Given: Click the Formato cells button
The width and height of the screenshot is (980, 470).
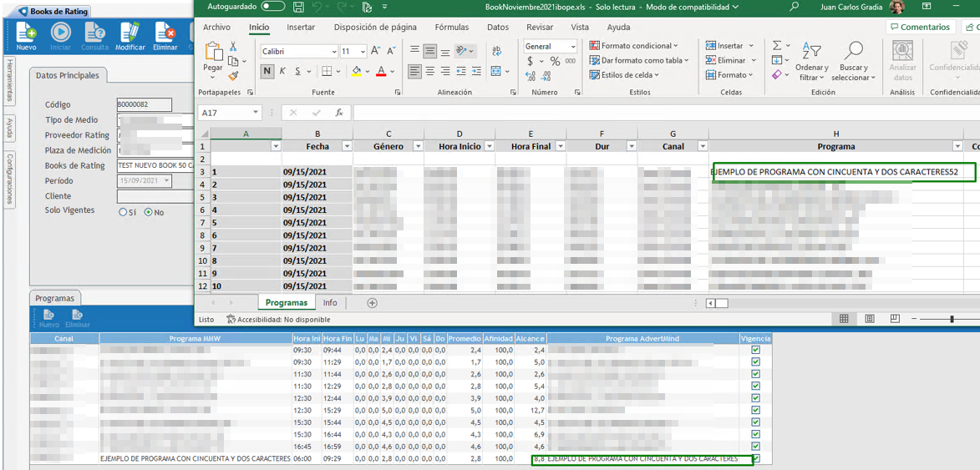Looking at the screenshot, I should [x=729, y=75].
